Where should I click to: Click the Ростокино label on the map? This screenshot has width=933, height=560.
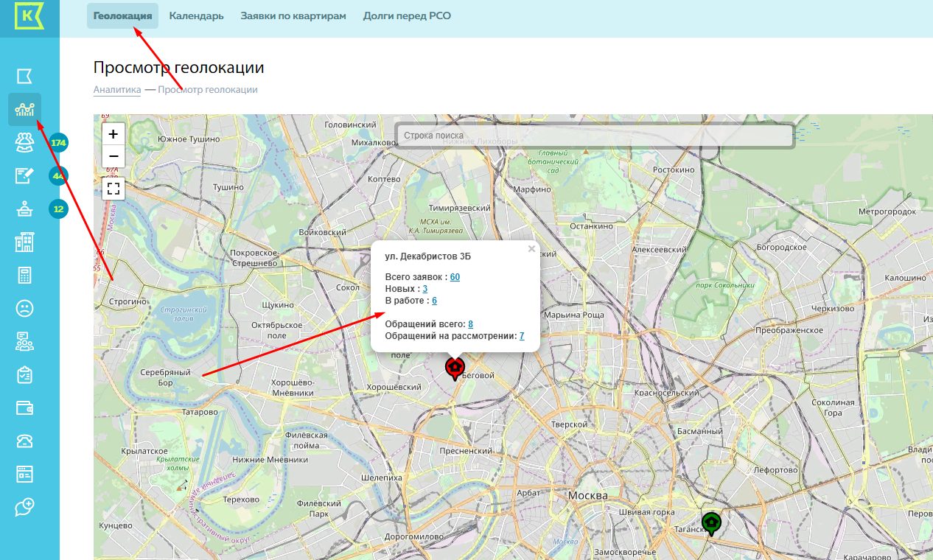674,169
